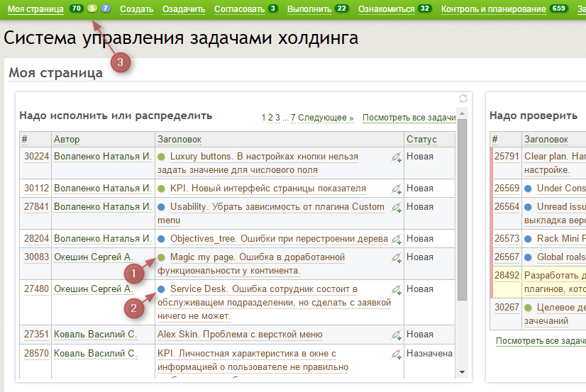Open Посмотреть все задачи in left block

point(409,118)
